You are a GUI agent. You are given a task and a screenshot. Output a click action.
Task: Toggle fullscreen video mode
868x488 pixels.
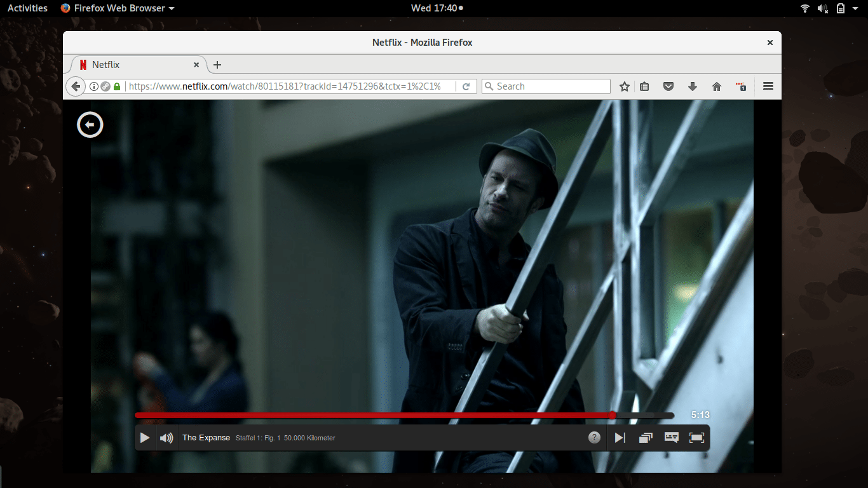coord(697,438)
